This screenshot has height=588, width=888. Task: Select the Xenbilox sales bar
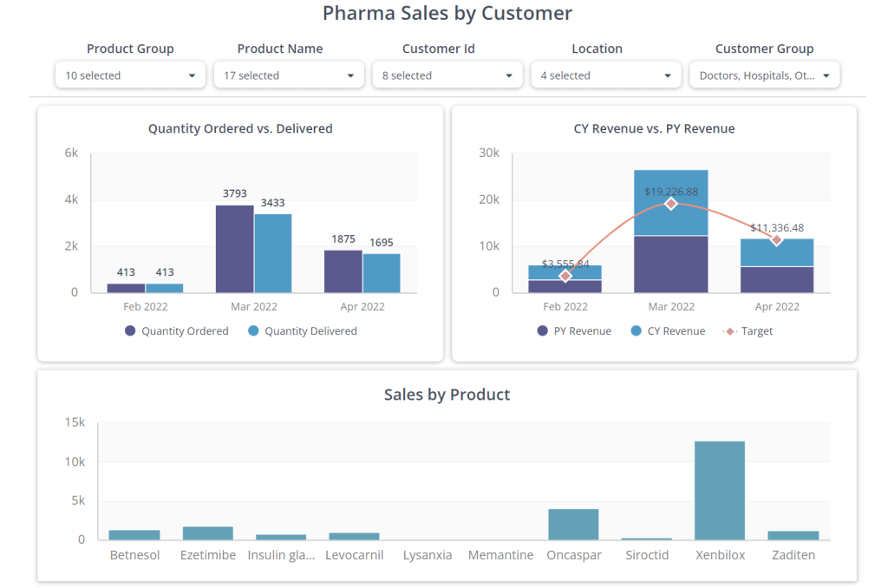pos(720,491)
